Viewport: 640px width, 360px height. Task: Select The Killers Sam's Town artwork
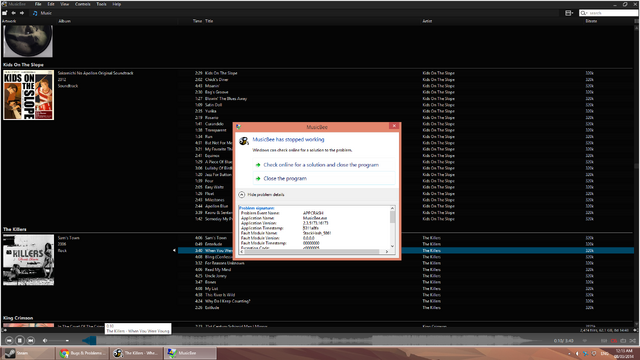pyautogui.click(x=28, y=260)
